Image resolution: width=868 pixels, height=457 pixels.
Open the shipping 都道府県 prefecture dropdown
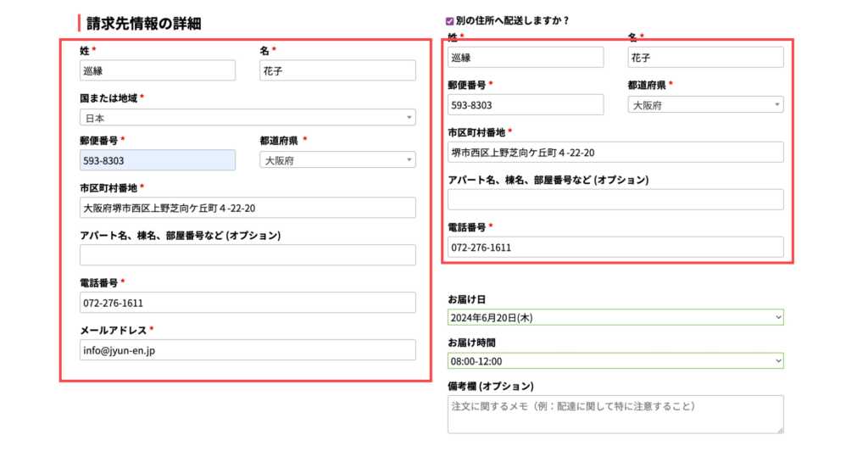click(x=705, y=104)
